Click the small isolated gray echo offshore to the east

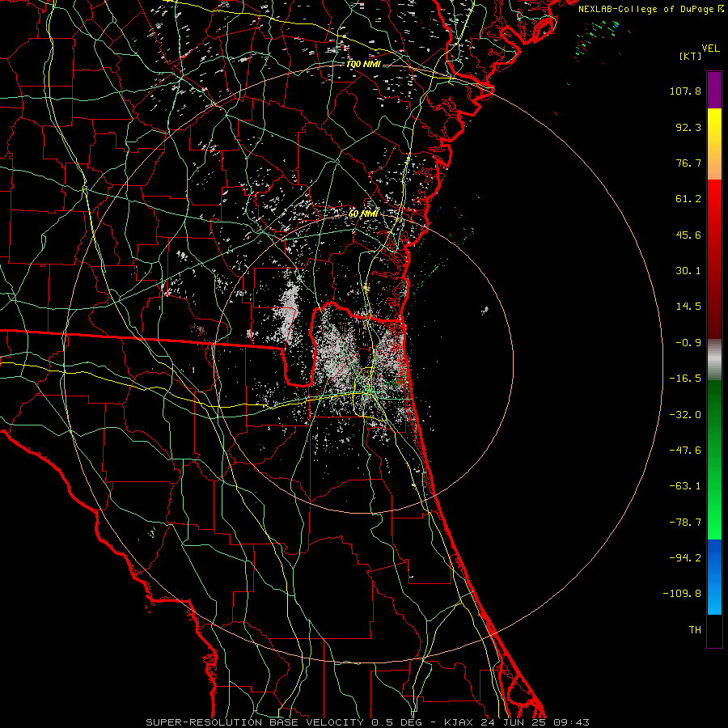point(485,310)
